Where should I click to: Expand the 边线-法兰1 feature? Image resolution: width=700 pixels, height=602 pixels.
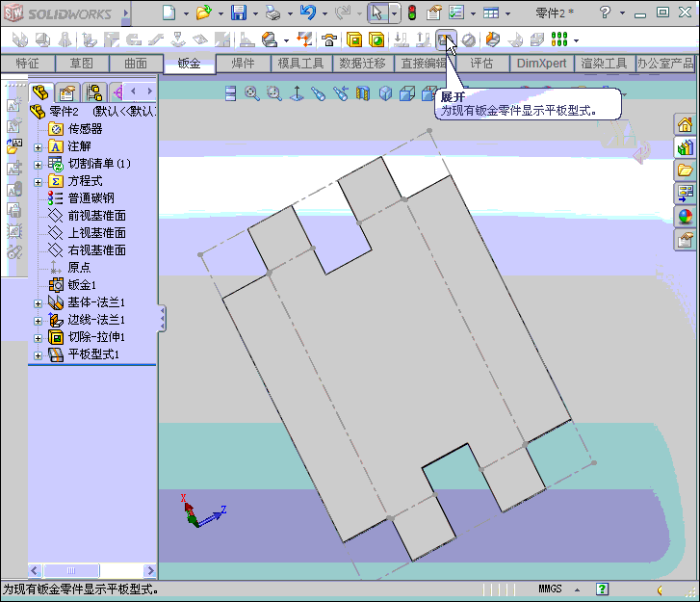point(38,321)
